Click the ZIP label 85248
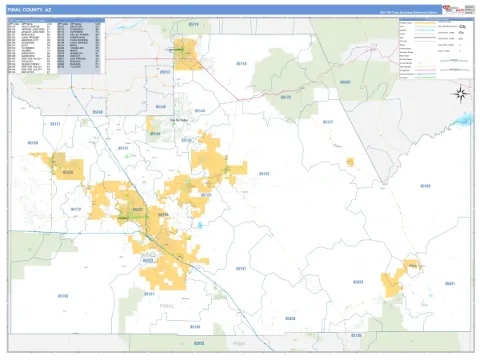Screen dimensions: 480x360 (x=97, y=112)
